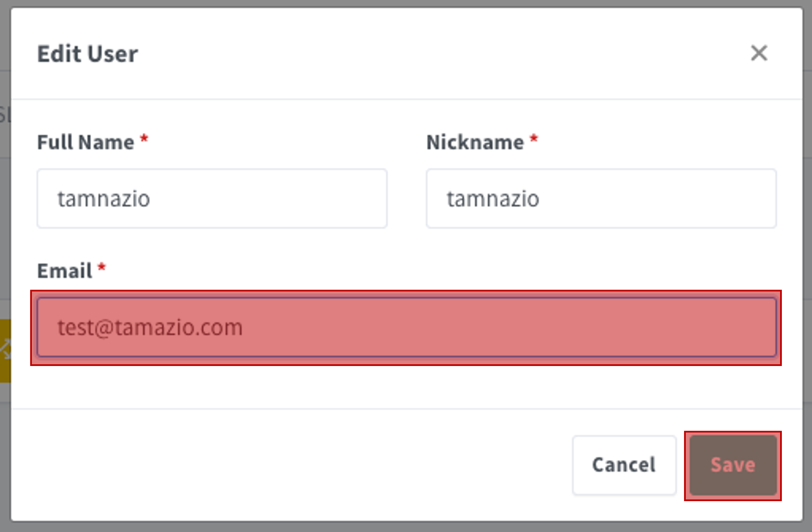Place cursor in Full Name "tamnazio" text
This screenshot has height=532, width=812.
pyautogui.click(x=104, y=199)
